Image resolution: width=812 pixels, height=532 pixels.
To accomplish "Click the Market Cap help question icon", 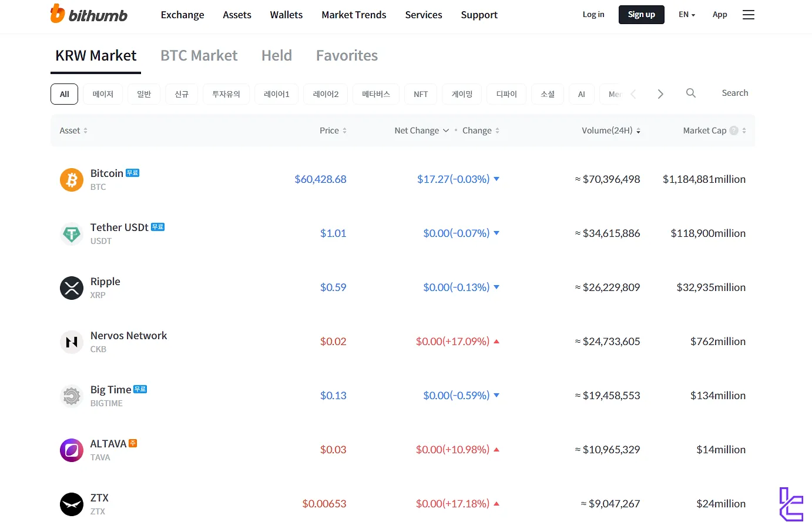I will [734, 131].
